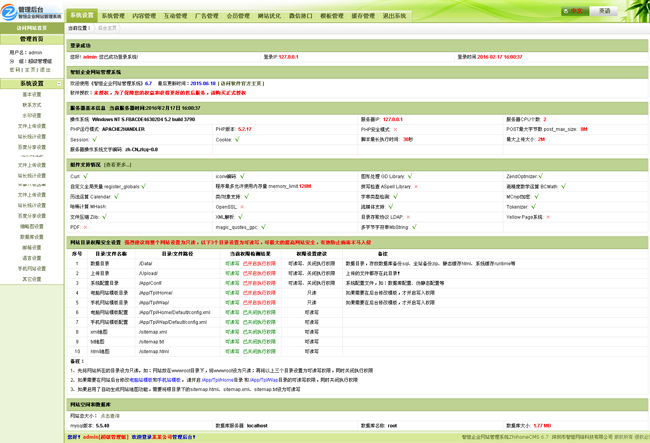Click the red X beside LDAP
The height and width of the screenshot is (443, 650).
[408, 217]
